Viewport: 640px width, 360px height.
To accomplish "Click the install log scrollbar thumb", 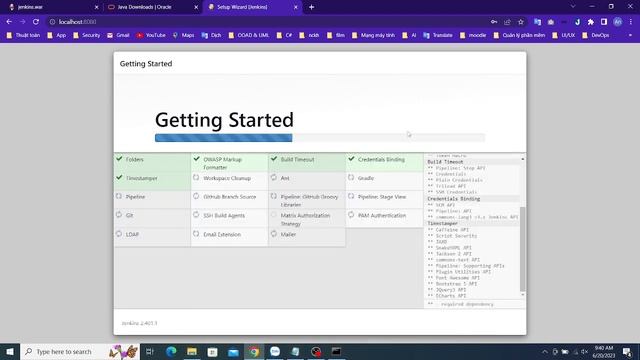I will pyautogui.click(x=522, y=249).
